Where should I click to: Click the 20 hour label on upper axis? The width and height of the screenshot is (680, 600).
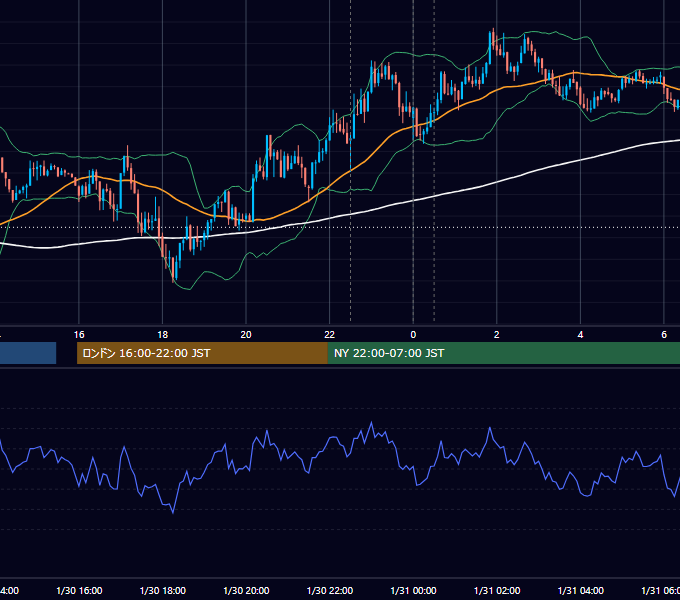[x=246, y=335]
